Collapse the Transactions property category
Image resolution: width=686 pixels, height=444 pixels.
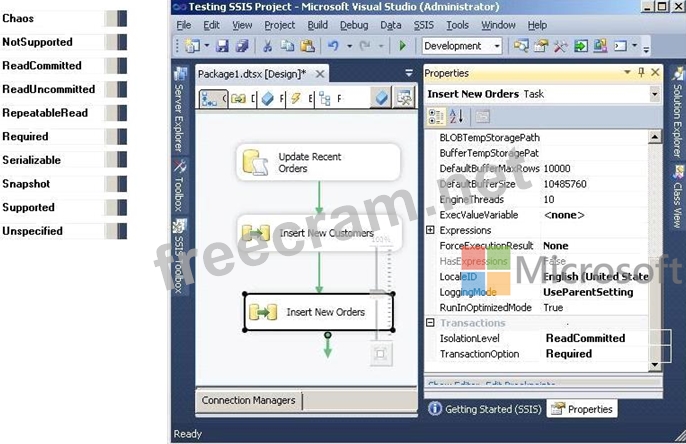pyautogui.click(x=430, y=323)
